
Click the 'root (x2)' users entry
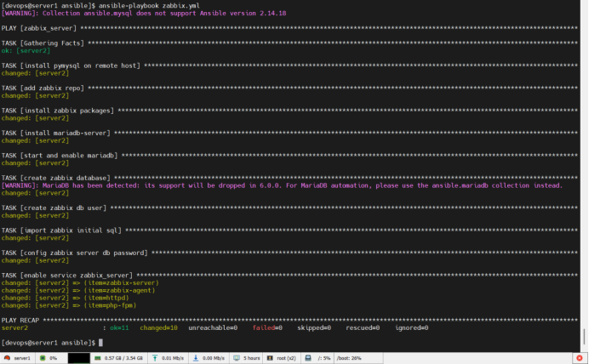pyautogui.click(x=286, y=358)
